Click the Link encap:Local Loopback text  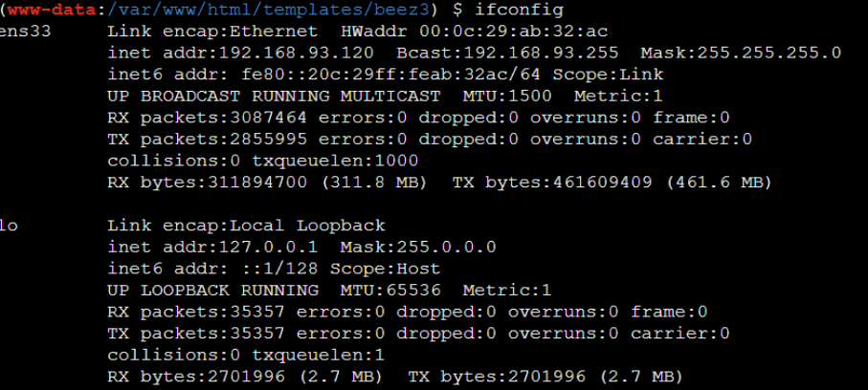pyautogui.click(x=246, y=226)
